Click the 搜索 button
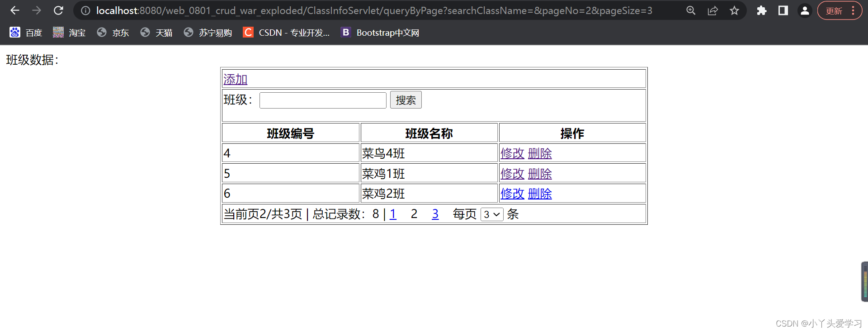Screen dimensions: 868x332 point(406,100)
